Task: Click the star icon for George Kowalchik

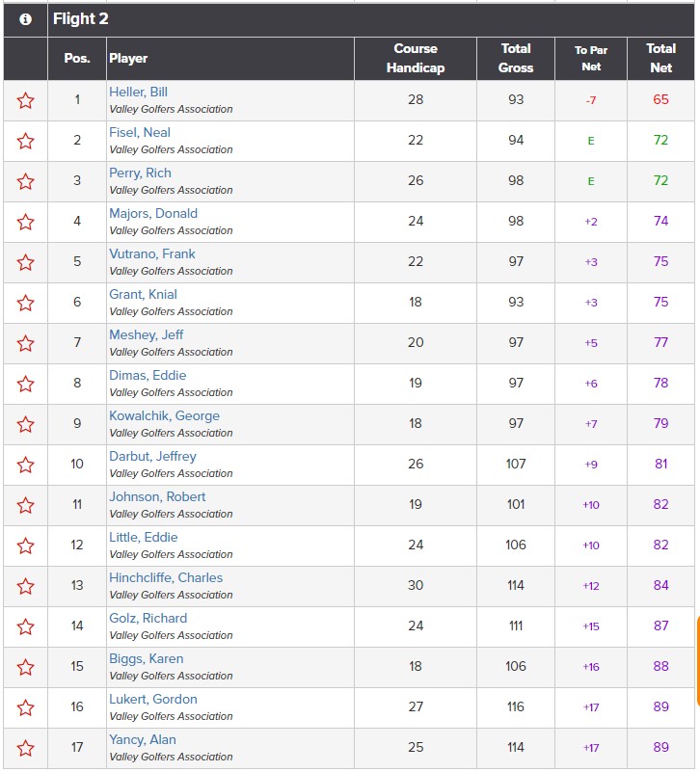Action: click(26, 424)
